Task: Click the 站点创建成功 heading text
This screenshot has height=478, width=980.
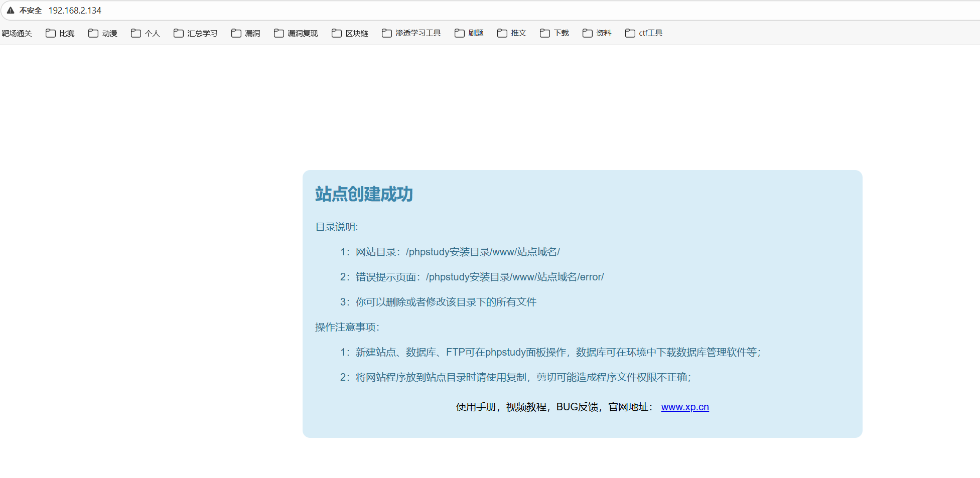Action: pos(362,195)
